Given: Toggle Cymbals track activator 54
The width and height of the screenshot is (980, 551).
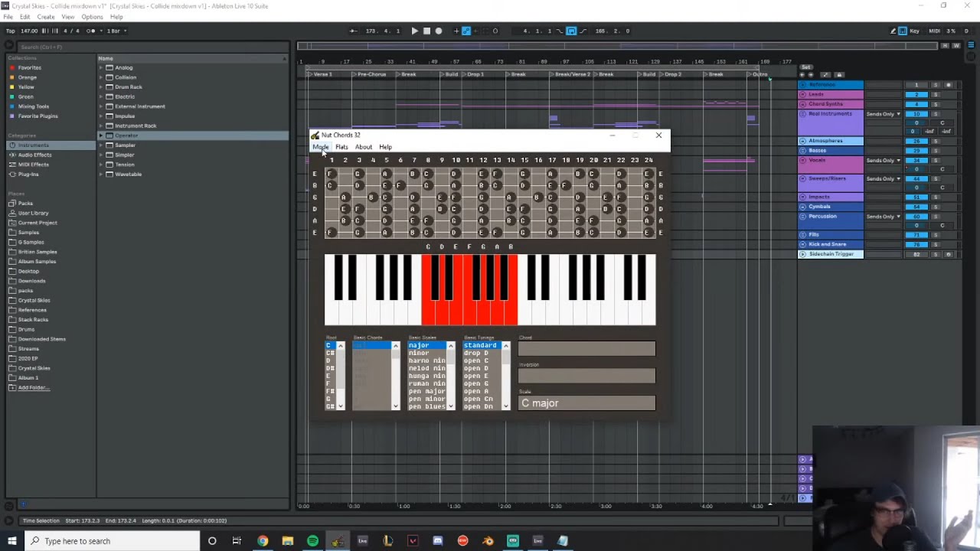Looking at the screenshot, I should tap(916, 207).
